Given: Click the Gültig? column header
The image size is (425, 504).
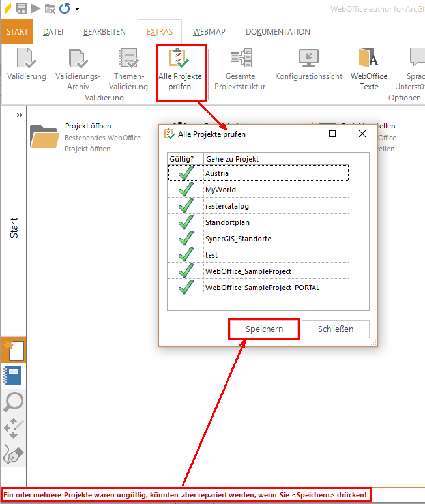Looking at the screenshot, I should 185,159.
